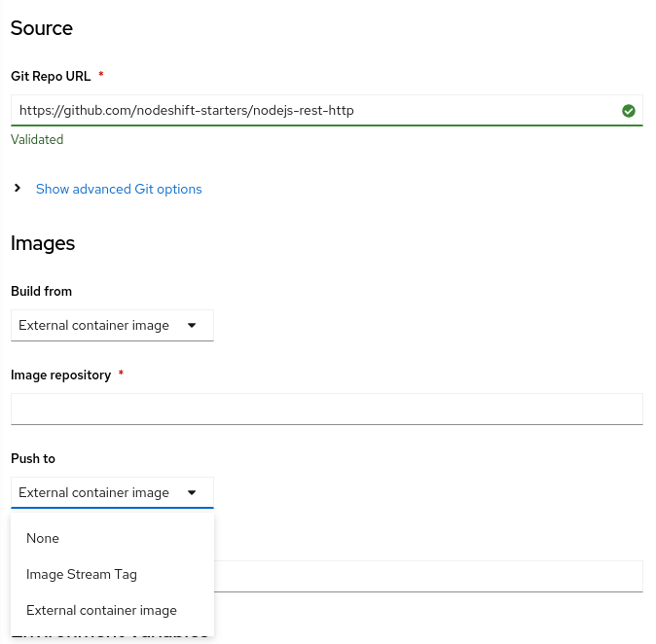Image resolution: width=656 pixels, height=644 pixels.
Task: Edit the Git Repo URL field
Action: pos(326,110)
